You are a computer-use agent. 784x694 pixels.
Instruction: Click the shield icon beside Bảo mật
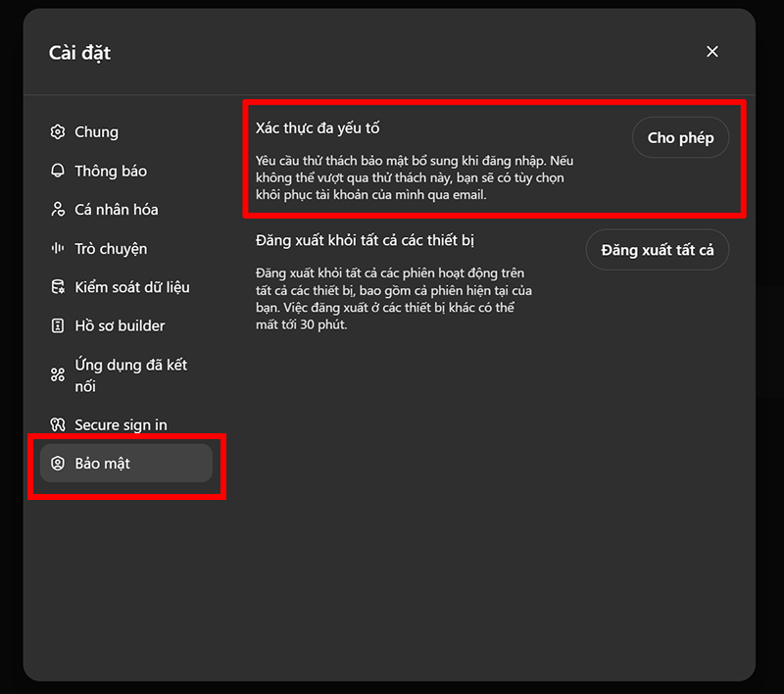58,464
